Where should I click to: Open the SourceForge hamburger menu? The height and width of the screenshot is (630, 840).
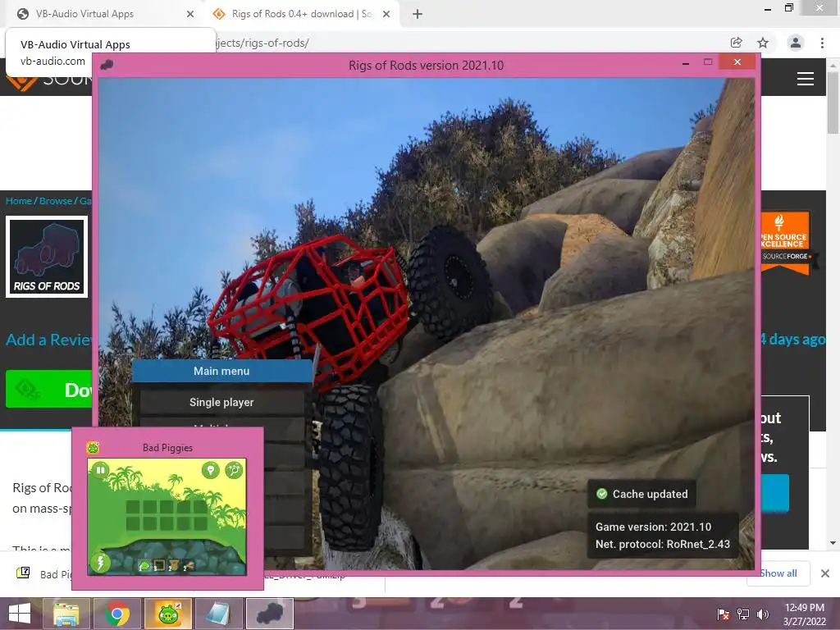pos(806,79)
